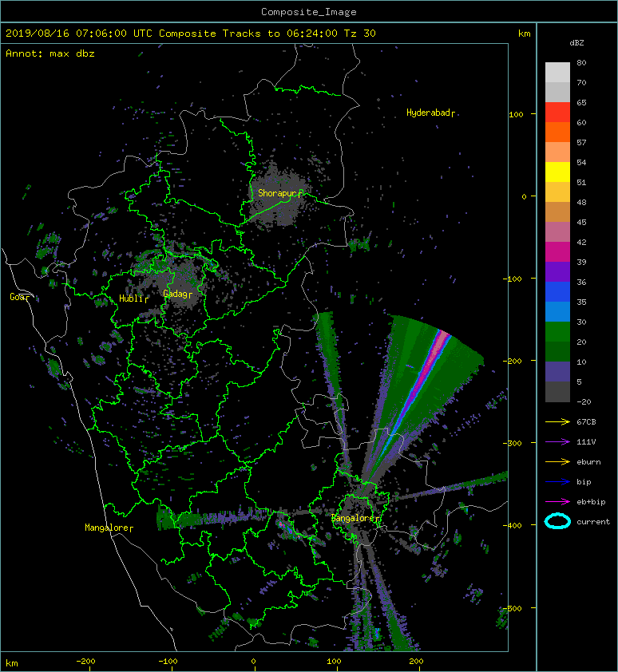The height and width of the screenshot is (672, 618).
Task: Click the dBZ legend heading
Action: (x=576, y=43)
